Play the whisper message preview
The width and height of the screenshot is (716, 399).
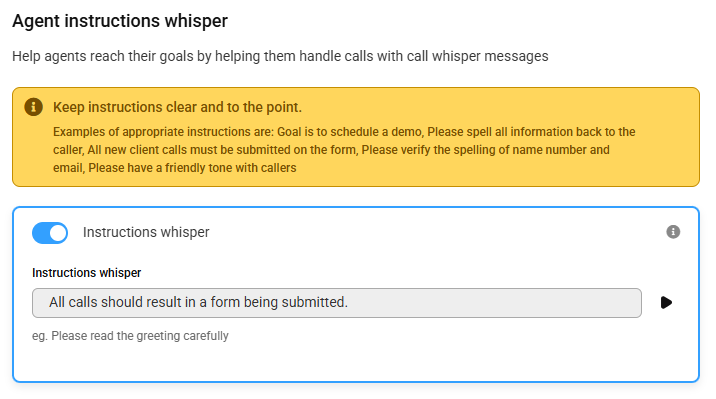(x=666, y=302)
